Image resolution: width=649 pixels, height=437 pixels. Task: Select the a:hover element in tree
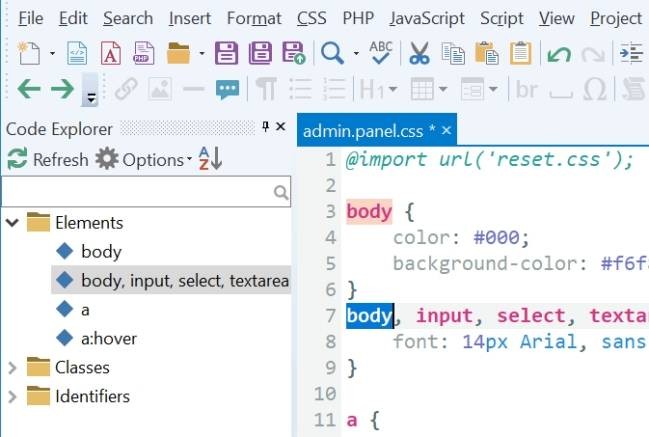tap(109, 338)
